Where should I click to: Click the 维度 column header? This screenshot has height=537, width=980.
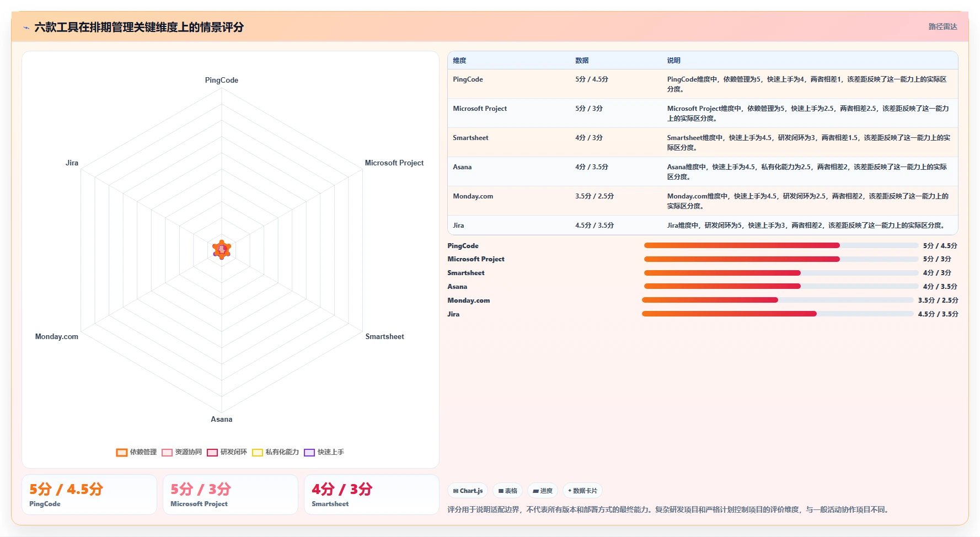pyautogui.click(x=459, y=61)
